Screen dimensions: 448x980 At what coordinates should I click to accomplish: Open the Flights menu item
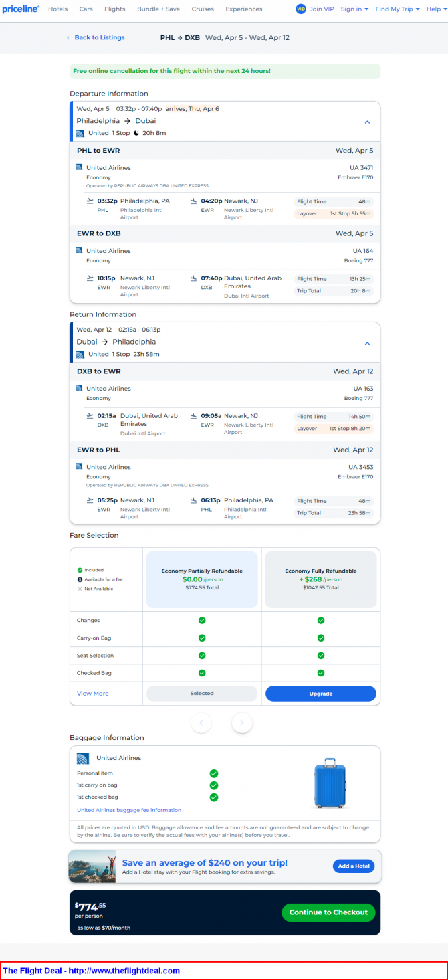pyautogui.click(x=115, y=9)
